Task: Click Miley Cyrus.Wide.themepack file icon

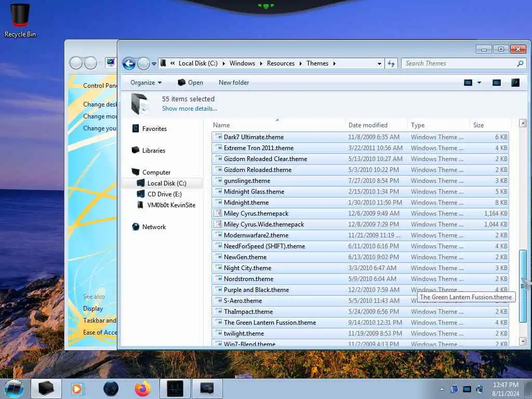Action: [218, 224]
